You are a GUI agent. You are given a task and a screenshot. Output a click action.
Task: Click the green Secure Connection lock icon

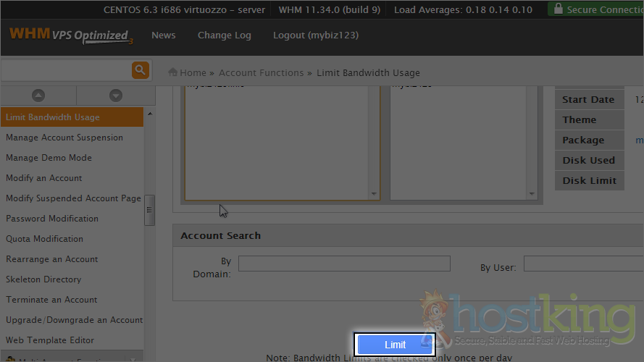point(556,9)
